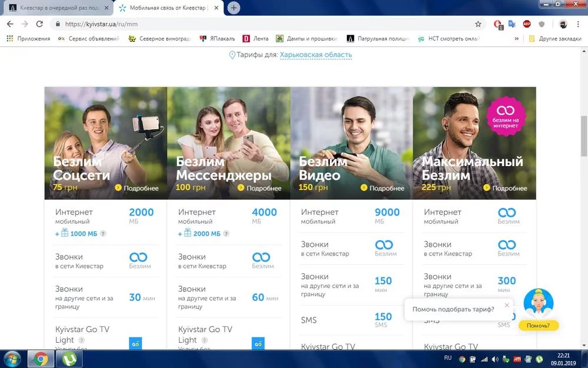Image resolution: width=588 pixels, height=368 pixels.
Task: Reload the Kyivstar page
Action: [x=39, y=24]
